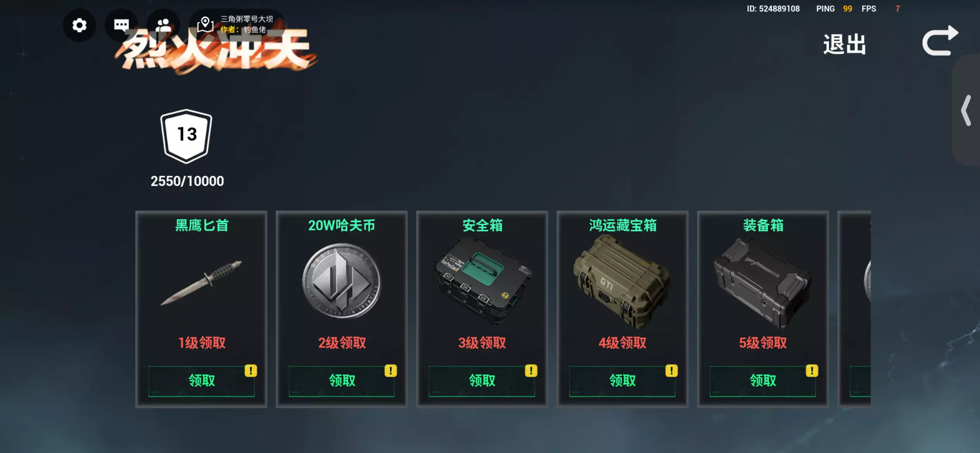Click the 2550/10000 experience progress text

tap(187, 181)
